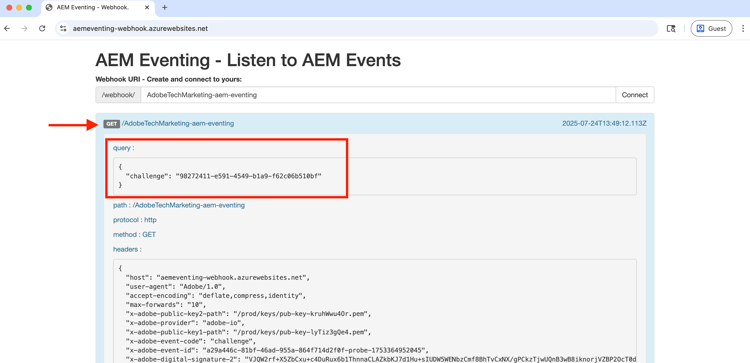The image size is (750, 363).
Task: Go back using browser back arrow
Action: (7, 29)
